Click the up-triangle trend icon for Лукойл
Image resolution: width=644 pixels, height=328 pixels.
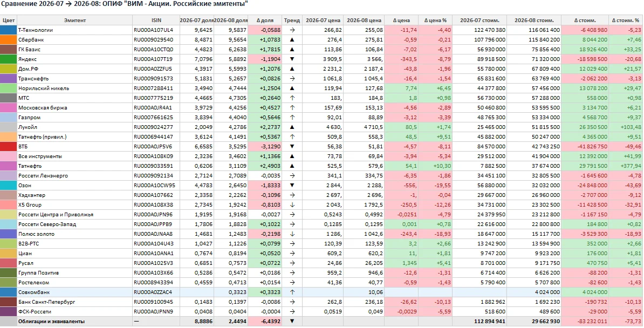292,127
